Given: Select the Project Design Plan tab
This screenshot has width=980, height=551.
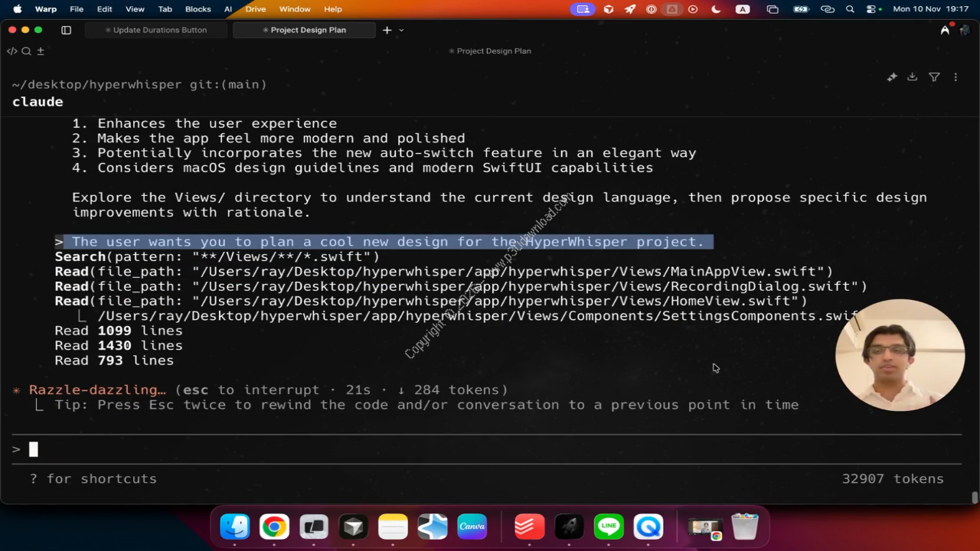Looking at the screenshot, I should pos(304,30).
